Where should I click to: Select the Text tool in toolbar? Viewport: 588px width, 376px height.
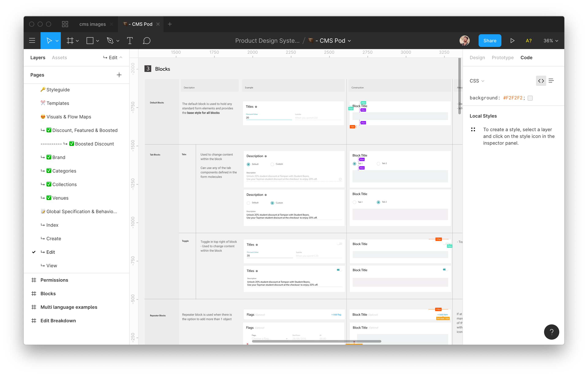click(x=130, y=41)
